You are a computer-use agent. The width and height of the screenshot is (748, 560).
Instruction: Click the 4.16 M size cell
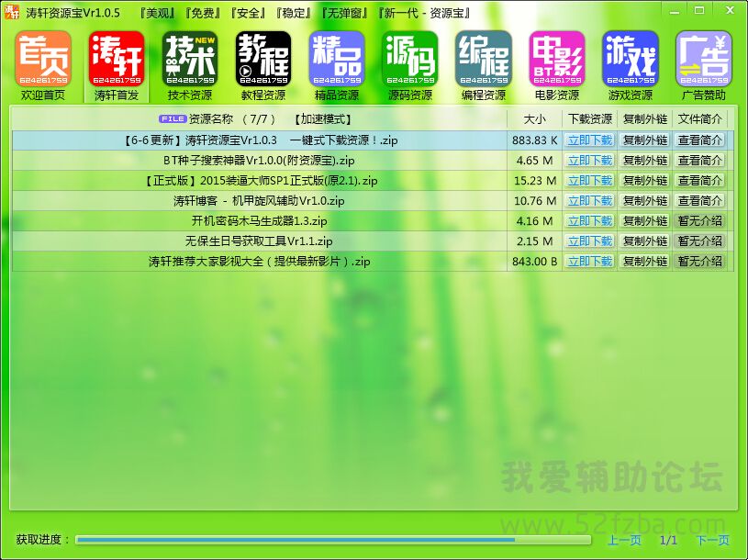click(x=534, y=221)
